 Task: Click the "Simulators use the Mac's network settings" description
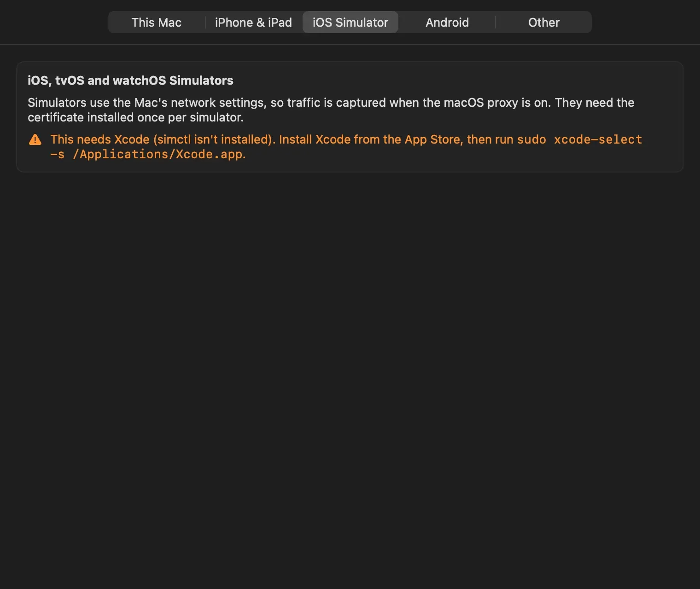[331, 110]
